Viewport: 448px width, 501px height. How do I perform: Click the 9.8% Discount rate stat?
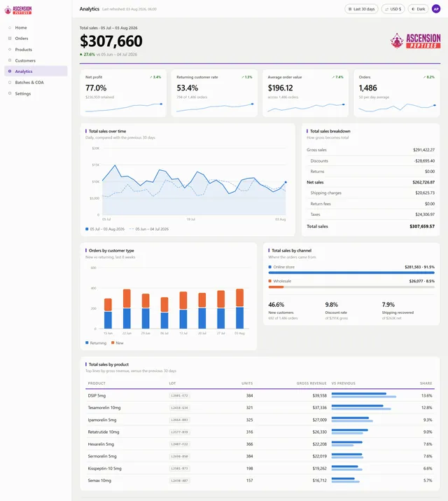[337, 311]
